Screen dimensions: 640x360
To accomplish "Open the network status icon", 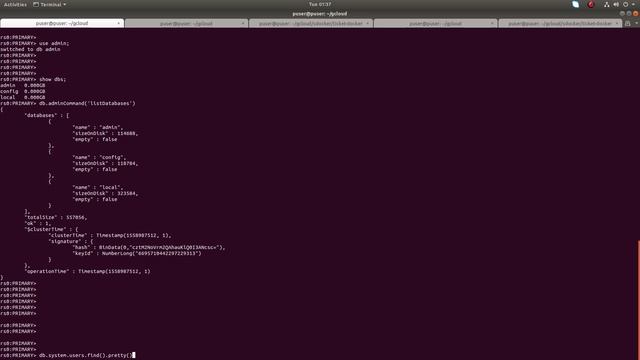I will coord(607,4).
